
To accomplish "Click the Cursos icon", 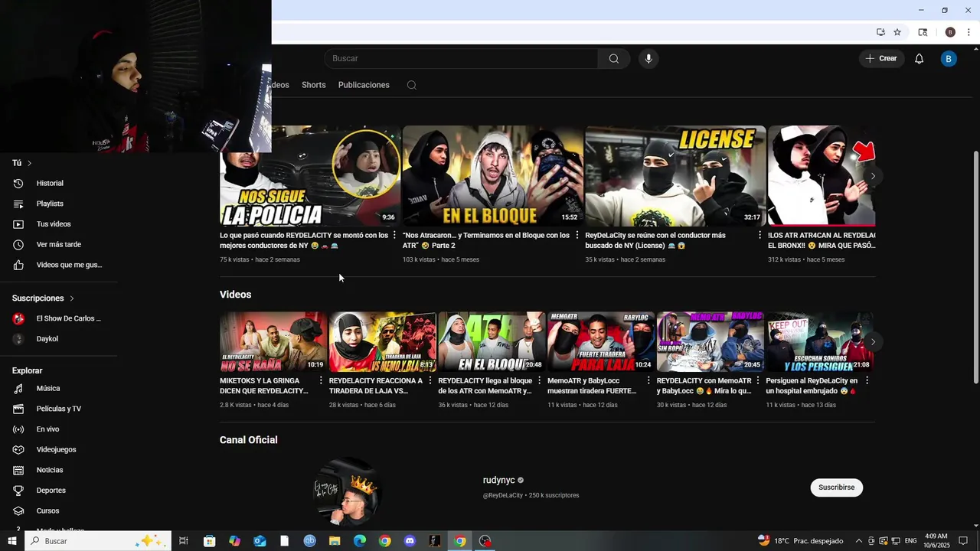I will coord(19,511).
